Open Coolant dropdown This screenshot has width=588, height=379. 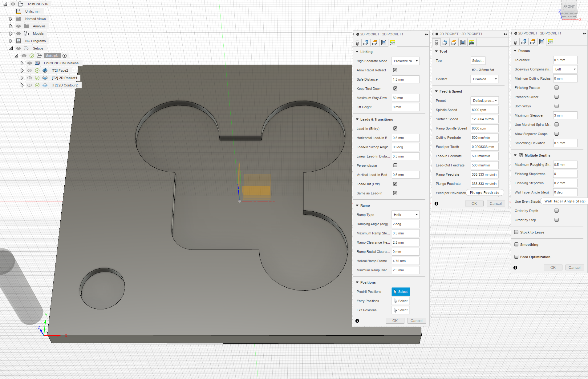[485, 79]
